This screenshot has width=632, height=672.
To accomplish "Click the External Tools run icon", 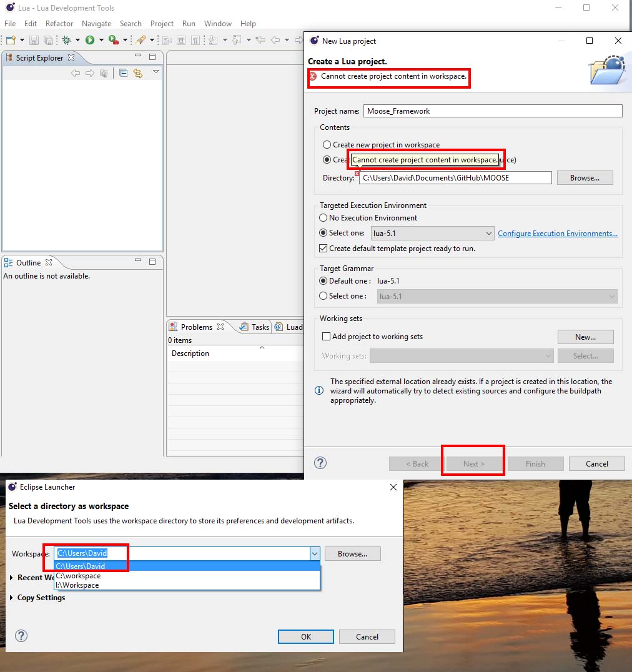I will point(113,40).
